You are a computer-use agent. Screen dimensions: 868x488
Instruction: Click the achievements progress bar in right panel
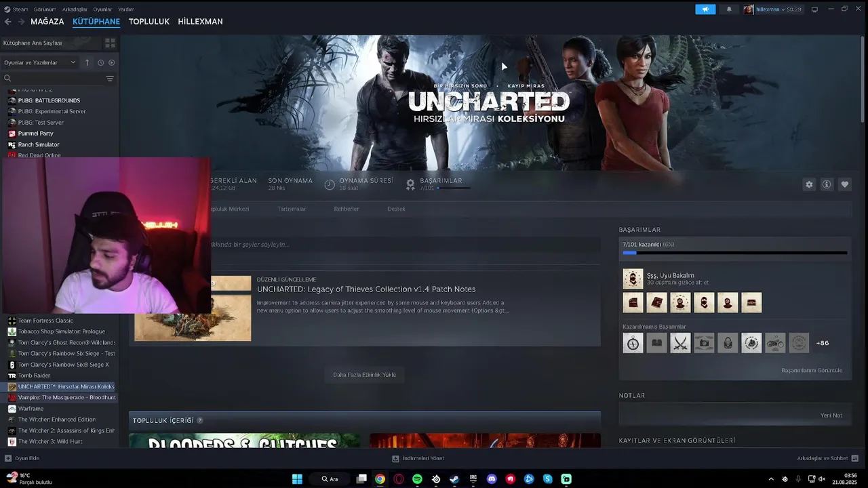coord(735,253)
